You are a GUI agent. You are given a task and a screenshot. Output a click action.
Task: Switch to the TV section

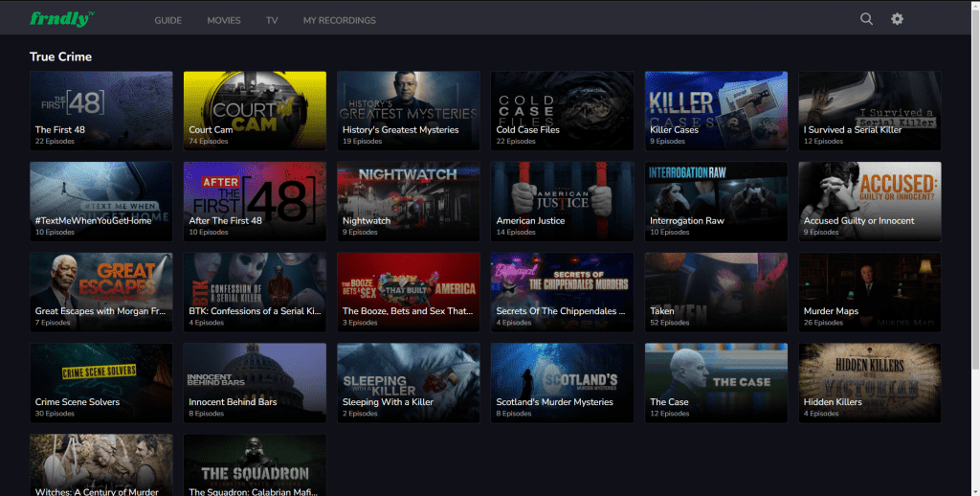[x=272, y=20]
